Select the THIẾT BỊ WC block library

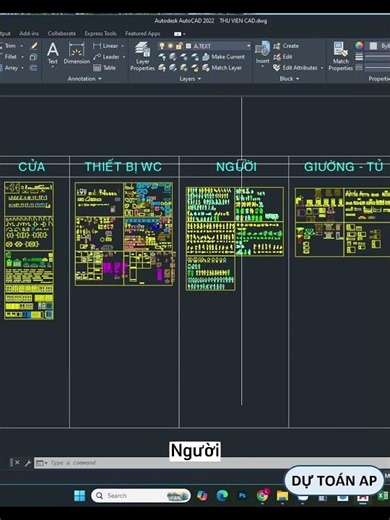pos(124,234)
